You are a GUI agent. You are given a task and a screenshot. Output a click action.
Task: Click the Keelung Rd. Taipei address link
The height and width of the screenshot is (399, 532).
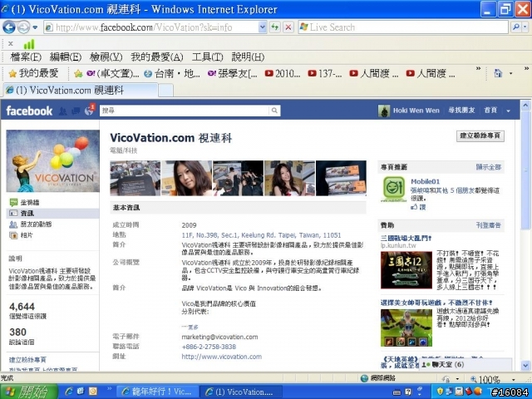tap(261, 235)
